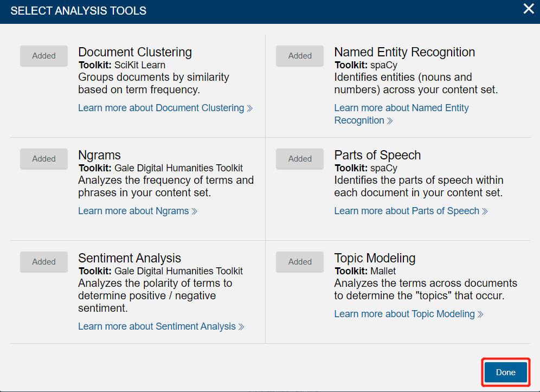This screenshot has height=392, width=540.
Task: Open Learn more about Parts of Speech
Action: 411,211
